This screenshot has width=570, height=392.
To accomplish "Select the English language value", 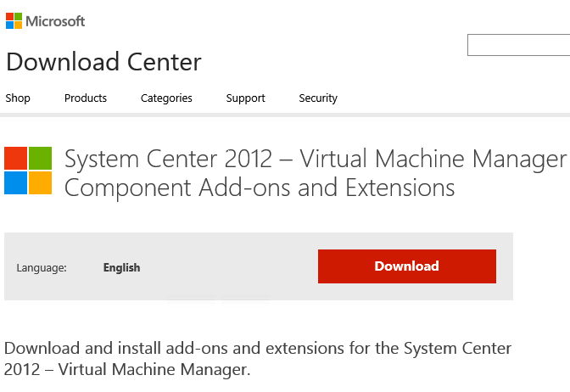I will tap(122, 267).
